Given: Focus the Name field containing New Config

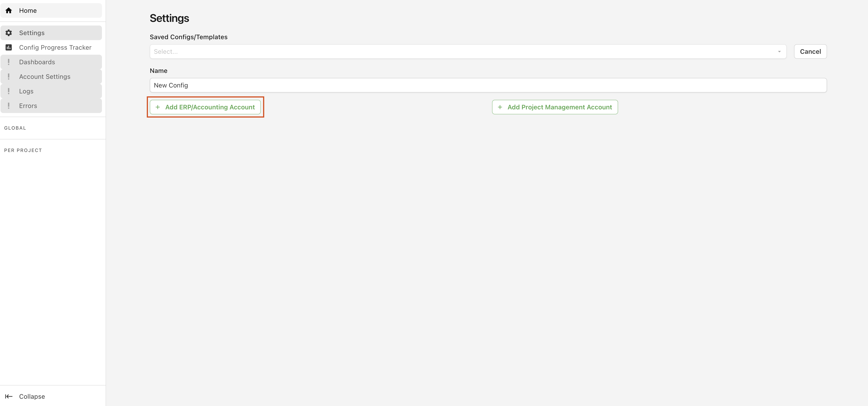Looking at the screenshot, I should pyautogui.click(x=488, y=85).
